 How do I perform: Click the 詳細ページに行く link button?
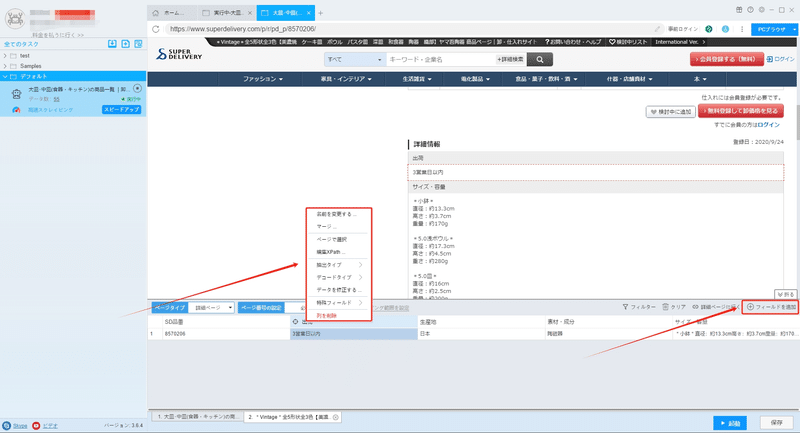[715, 307]
